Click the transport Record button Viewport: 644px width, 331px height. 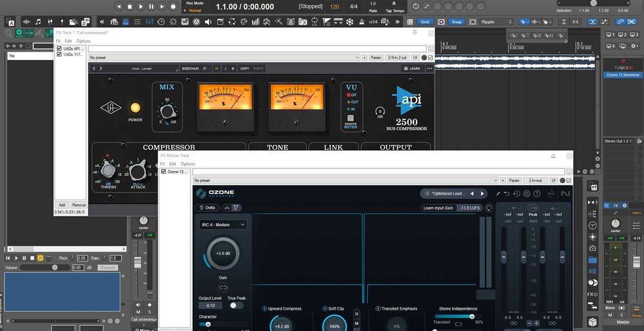(x=173, y=6)
